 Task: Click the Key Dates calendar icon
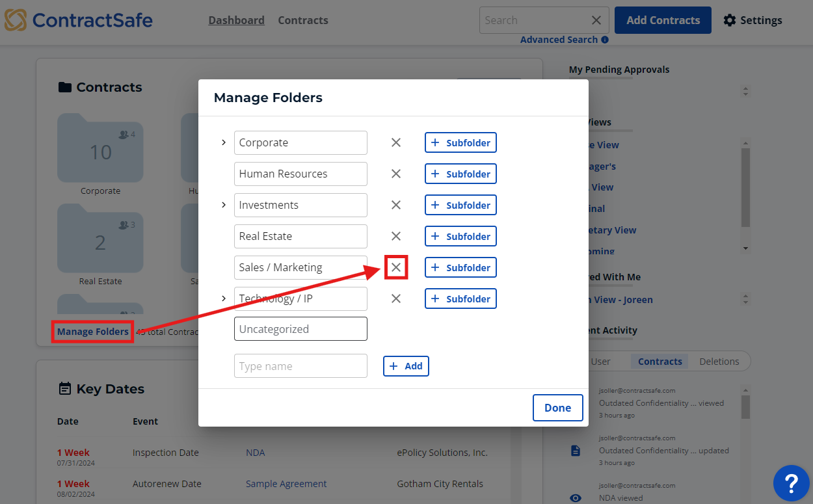tap(65, 388)
